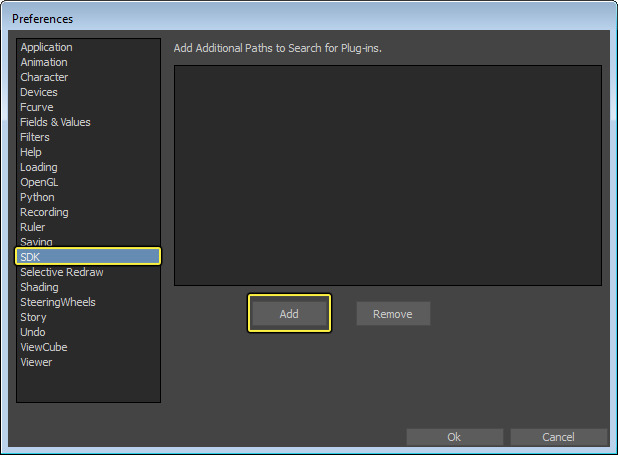Open the Animation preferences category

[44, 62]
